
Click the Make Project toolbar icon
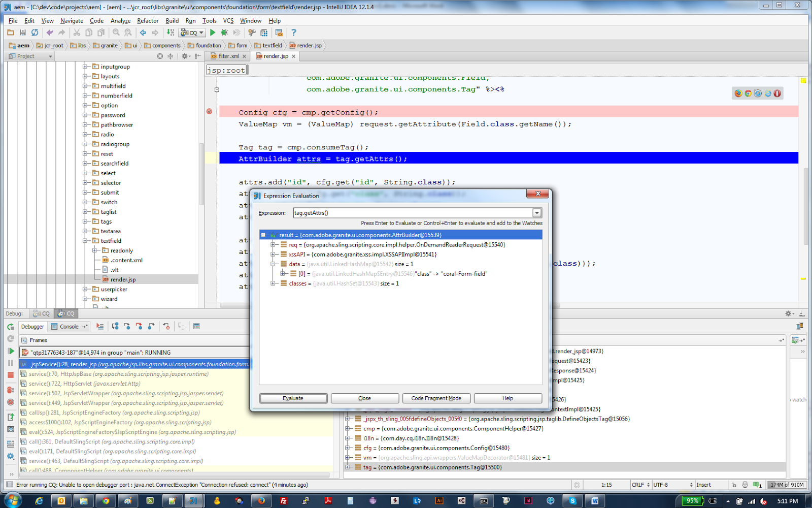point(170,33)
